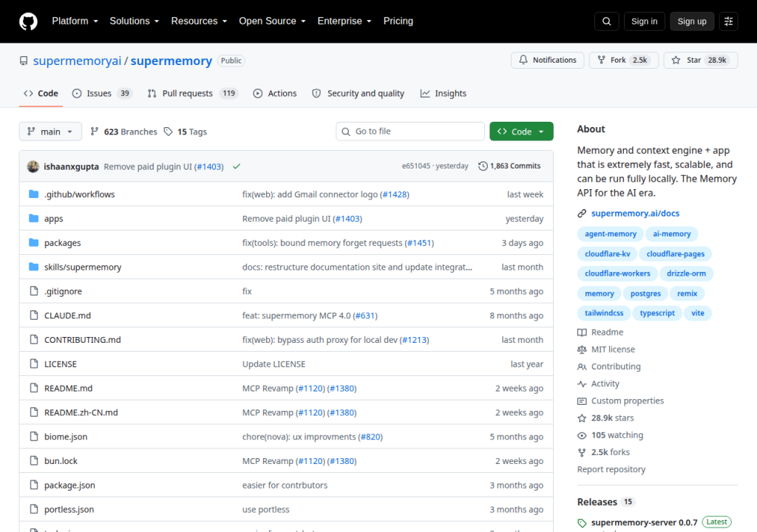Click the file icon beside CLAUDE.md
The height and width of the screenshot is (532, 757).
pyautogui.click(x=34, y=315)
